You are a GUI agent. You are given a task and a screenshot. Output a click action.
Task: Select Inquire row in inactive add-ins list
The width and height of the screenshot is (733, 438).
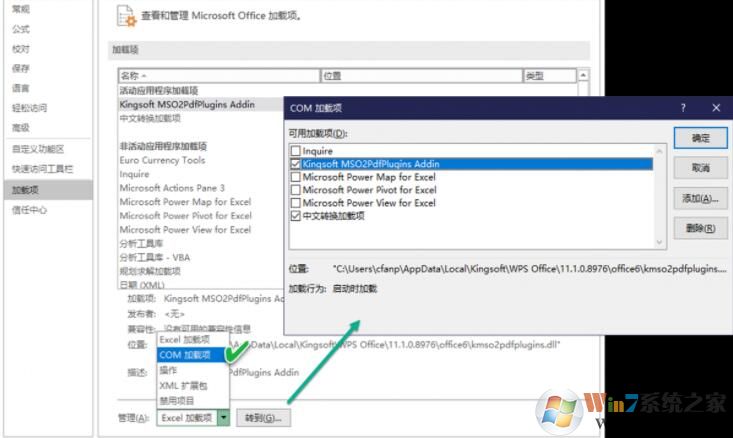(x=134, y=174)
